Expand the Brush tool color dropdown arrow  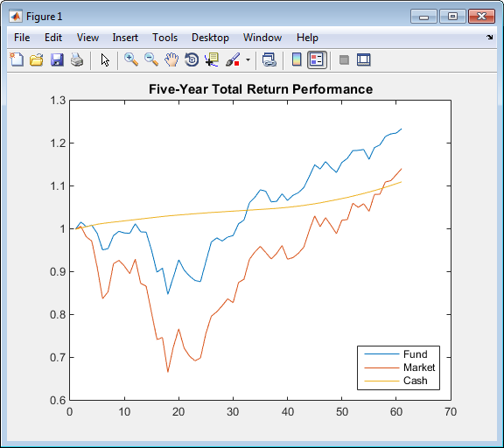tap(248, 59)
